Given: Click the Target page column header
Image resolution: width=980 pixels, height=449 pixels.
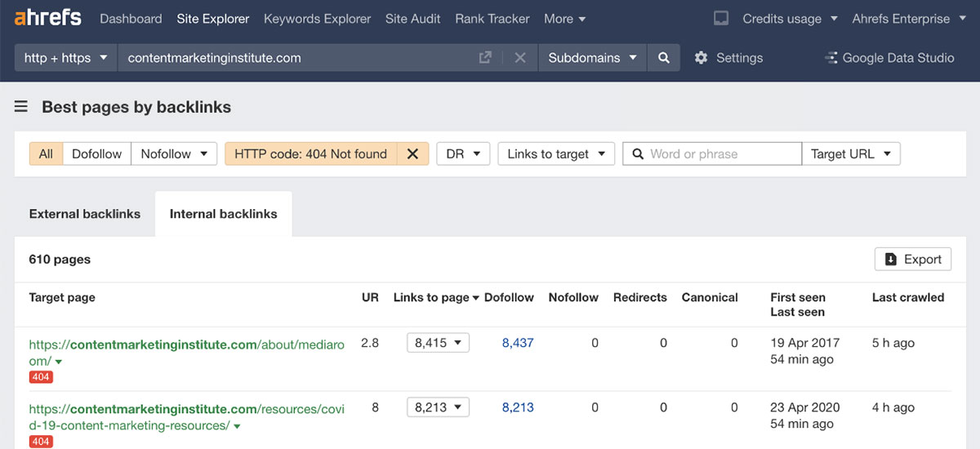Looking at the screenshot, I should 62,297.
